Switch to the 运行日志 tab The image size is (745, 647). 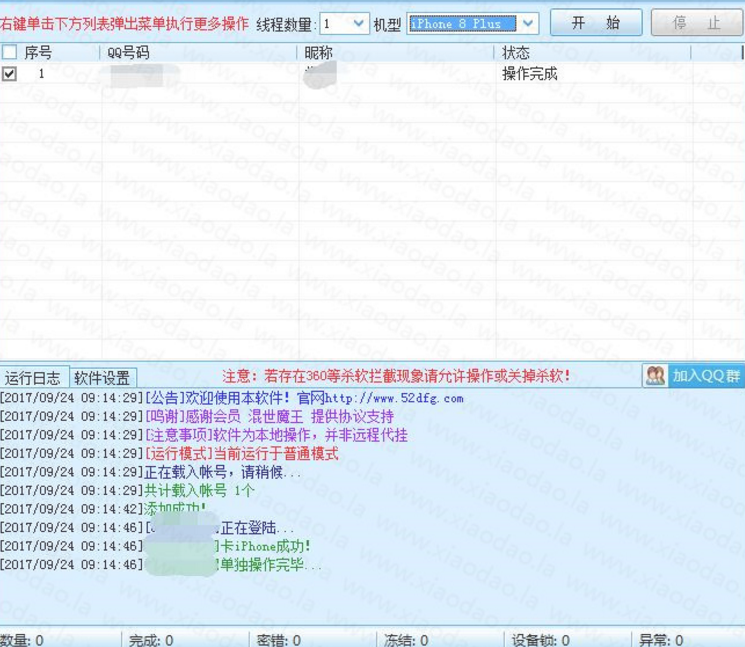click(33, 378)
